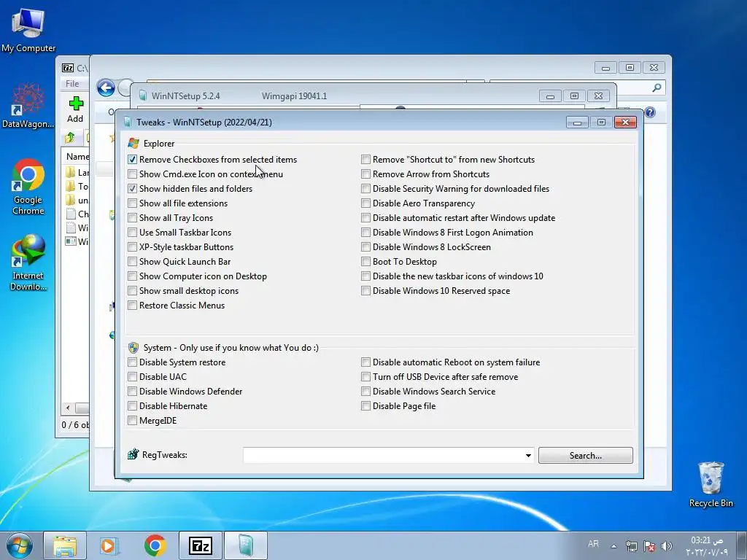The height and width of the screenshot is (560, 747).
Task: Click the WinNTSetup 5.2.4 window title icon
Action: click(142, 96)
